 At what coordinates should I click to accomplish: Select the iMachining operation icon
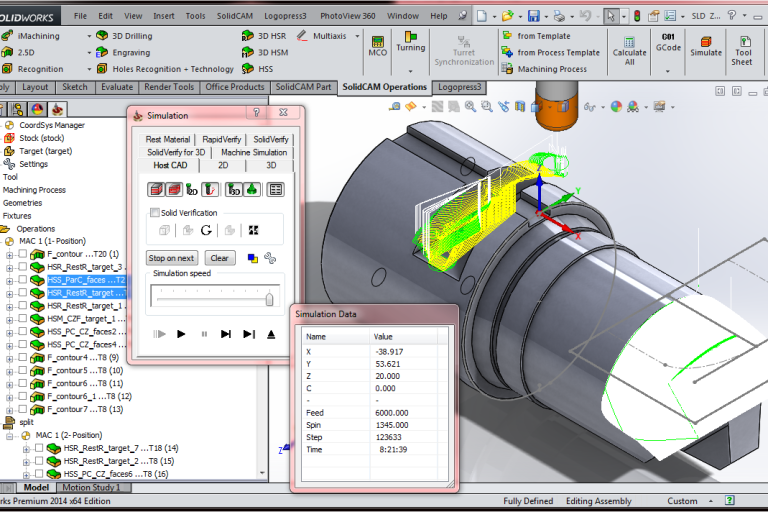(9, 35)
